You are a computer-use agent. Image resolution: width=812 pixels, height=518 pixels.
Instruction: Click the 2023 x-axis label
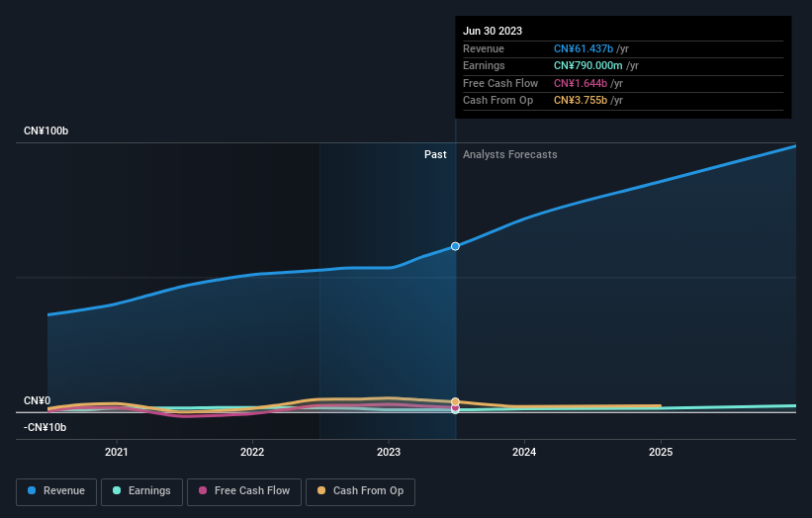coord(389,453)
